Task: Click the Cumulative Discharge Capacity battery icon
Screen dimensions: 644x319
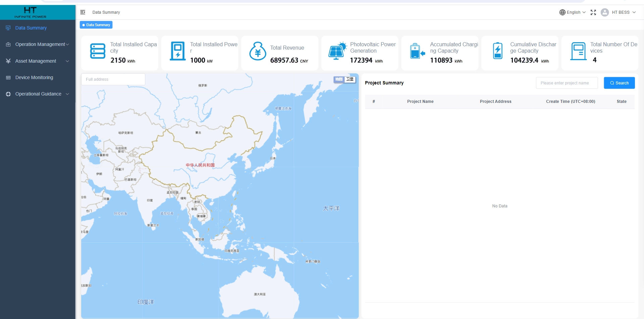Action: 497,51
